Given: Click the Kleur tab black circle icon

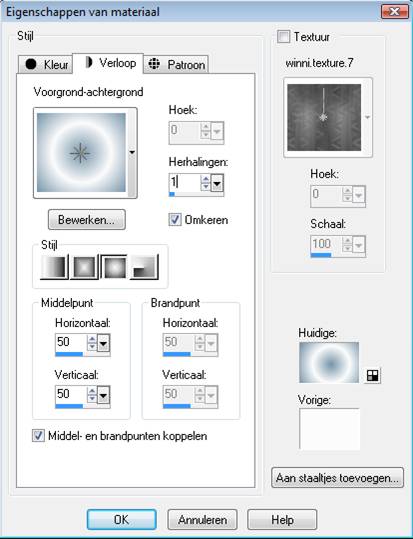Looking at the screenshot, I should pos(31,64).
